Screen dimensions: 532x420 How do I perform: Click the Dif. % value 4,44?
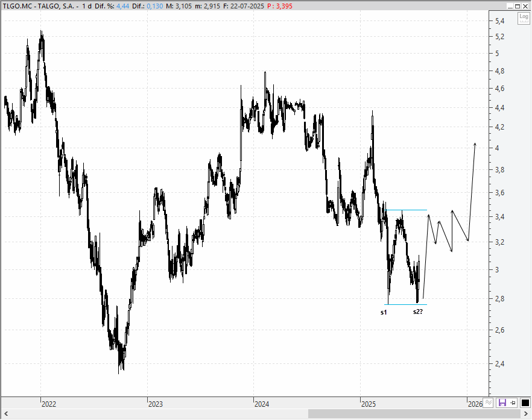coord(123,6)
